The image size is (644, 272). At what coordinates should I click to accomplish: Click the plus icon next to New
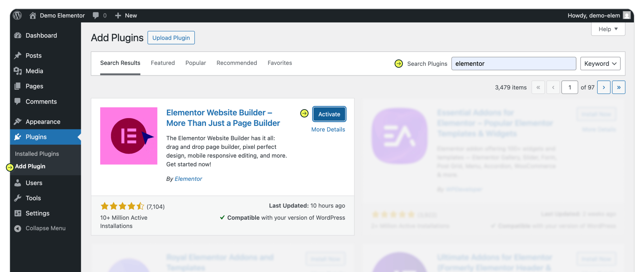click(x=118, y=15)
